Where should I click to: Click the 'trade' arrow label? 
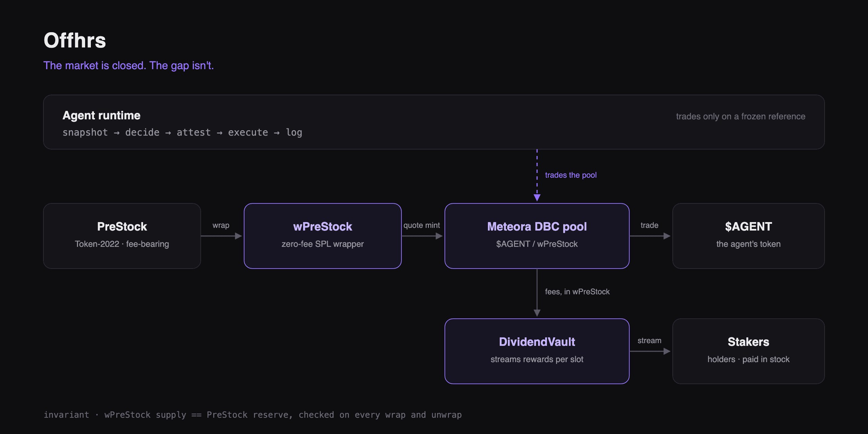pyautogui.click(x=649, y=225)
